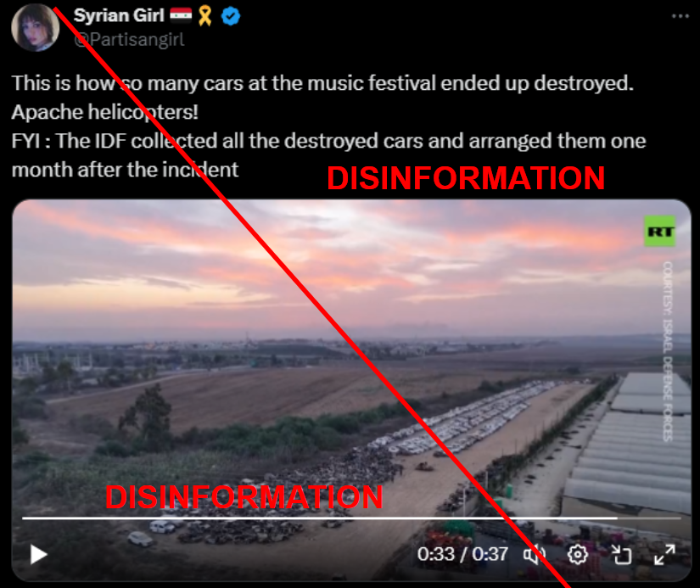Click the Syrian flag emoji

tap(181, 15)
